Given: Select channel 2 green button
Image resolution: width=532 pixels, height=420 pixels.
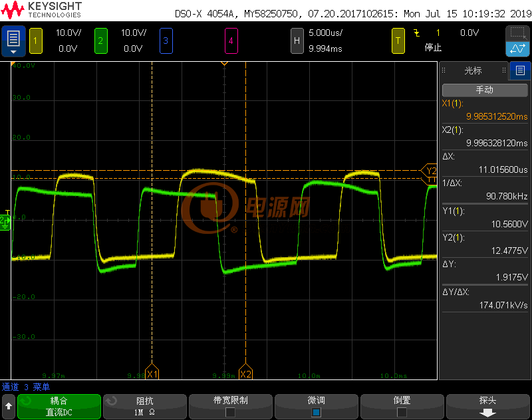Looking at the screenshot, I should [101, 41].
